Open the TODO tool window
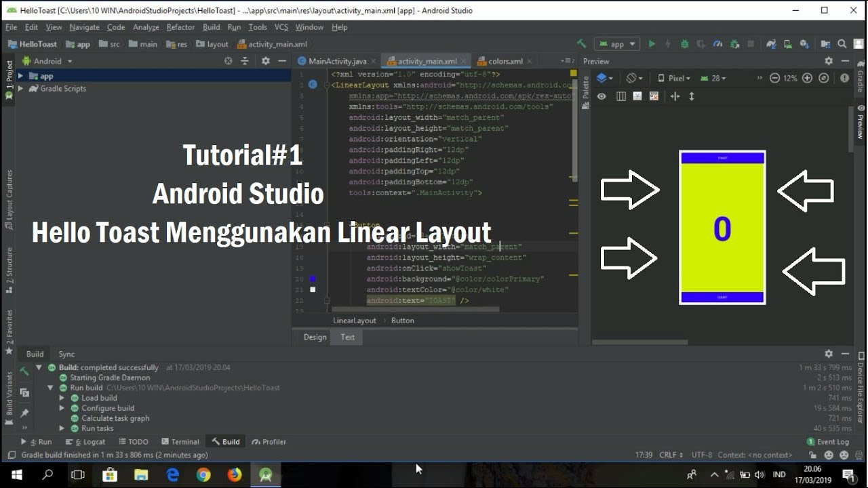Screen dimensions: 868x488 pyautogui.click(x=134, y=442)
